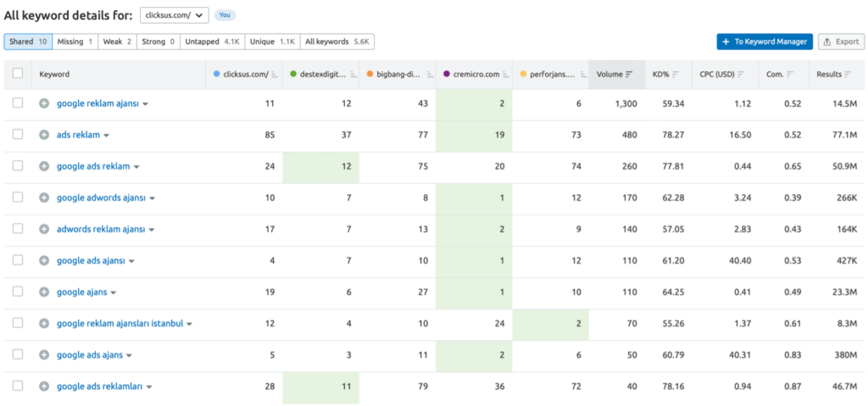Check the google ajans row

[18, 292]
